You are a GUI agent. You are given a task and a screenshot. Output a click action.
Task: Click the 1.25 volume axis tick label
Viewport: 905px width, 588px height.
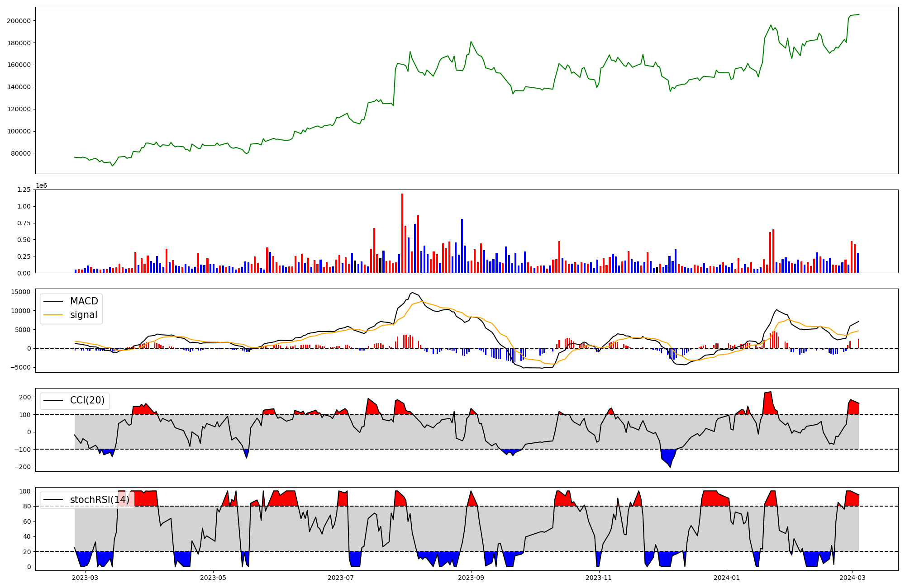click(24, 190)
